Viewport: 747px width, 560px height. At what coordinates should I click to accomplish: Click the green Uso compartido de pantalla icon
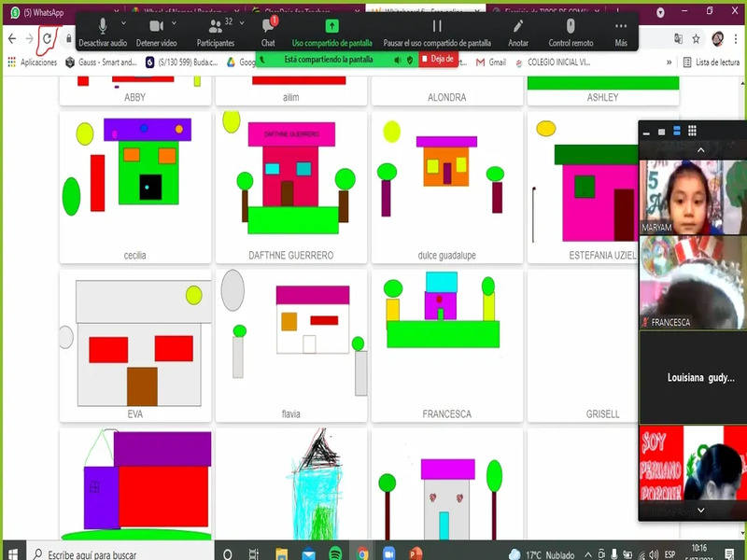[331, 26]
